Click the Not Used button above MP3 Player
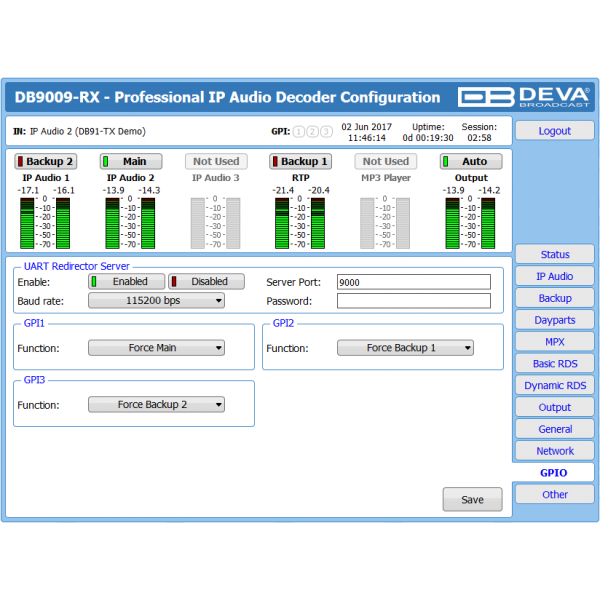This screenshot has height=600, width=600. pos(386,161)
